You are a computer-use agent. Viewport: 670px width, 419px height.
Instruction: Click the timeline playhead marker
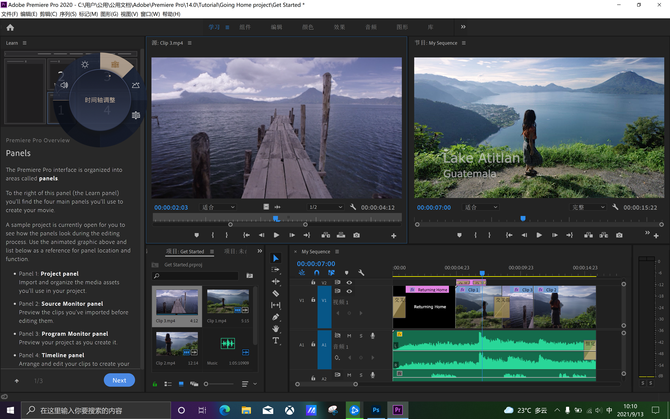click(482, 273)
